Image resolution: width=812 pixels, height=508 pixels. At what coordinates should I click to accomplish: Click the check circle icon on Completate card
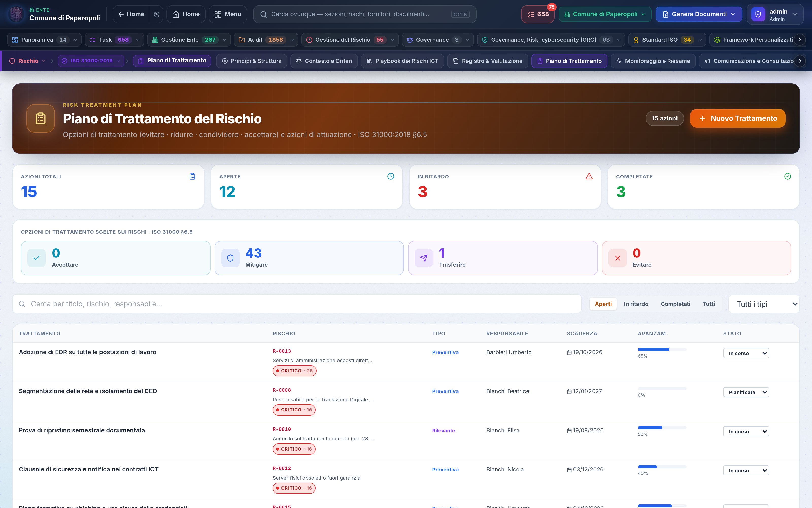(x=787, y=176)
